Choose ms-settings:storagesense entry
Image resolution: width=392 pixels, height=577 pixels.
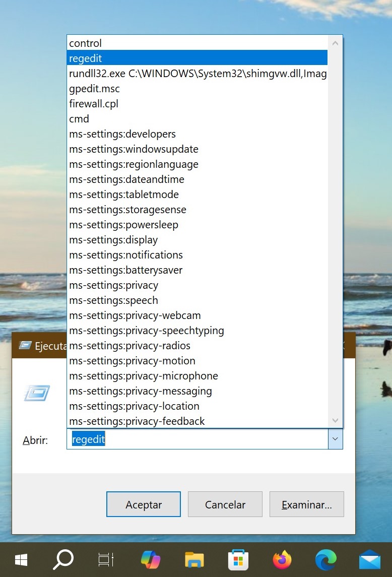tap(198, 209)
